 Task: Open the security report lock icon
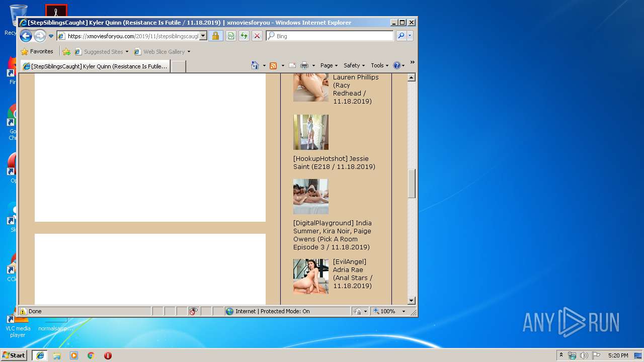[215, 36]
